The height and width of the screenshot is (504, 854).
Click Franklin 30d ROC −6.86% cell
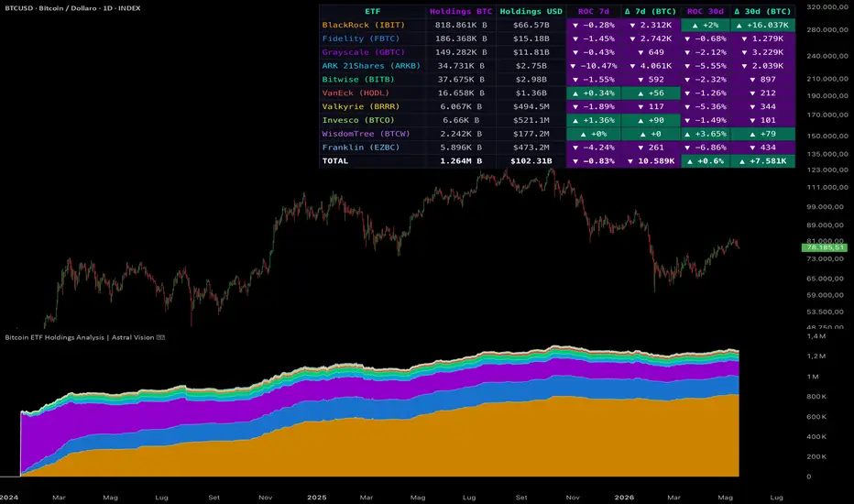point(706,148)
